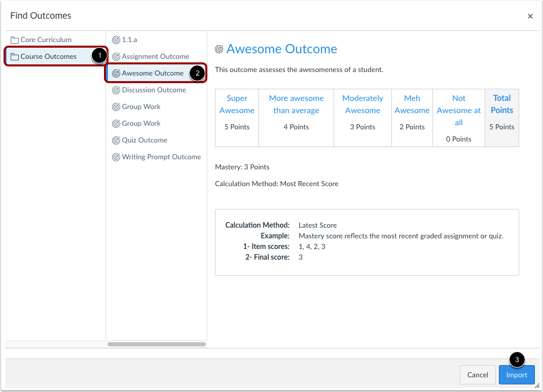Close the Find Outcomes dialog with X

tap(530, 16)
